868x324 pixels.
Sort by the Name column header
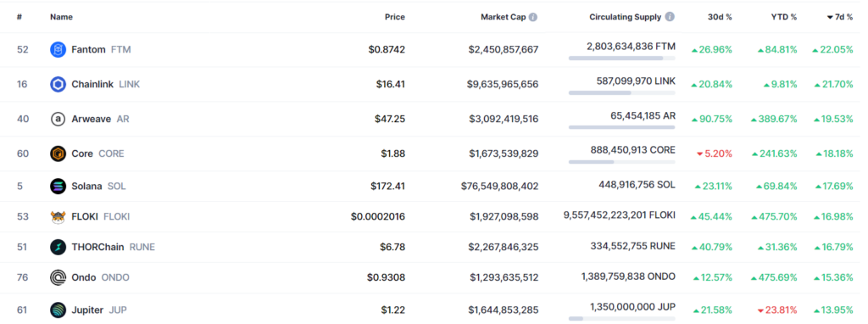point(61,17)
